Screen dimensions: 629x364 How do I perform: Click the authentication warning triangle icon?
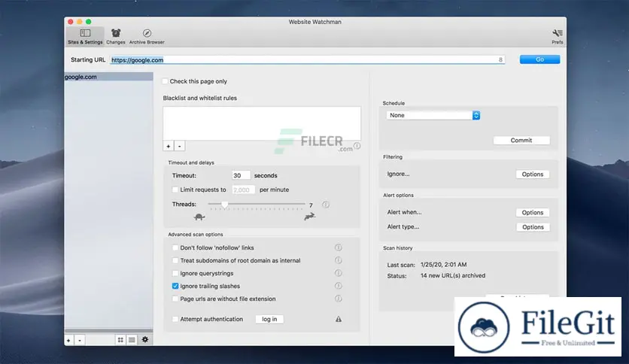click(x=339, y=319)
